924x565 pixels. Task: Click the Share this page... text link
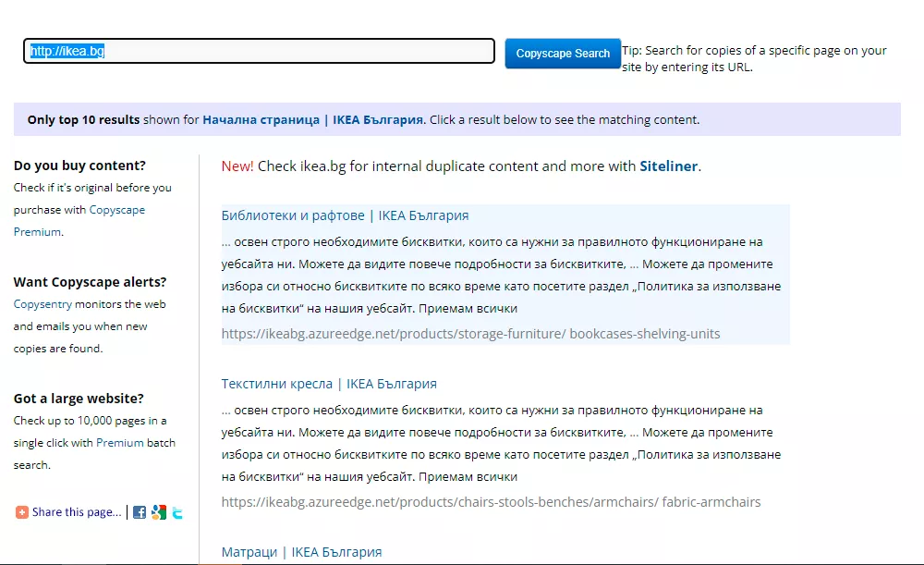(x=77, y=512)
